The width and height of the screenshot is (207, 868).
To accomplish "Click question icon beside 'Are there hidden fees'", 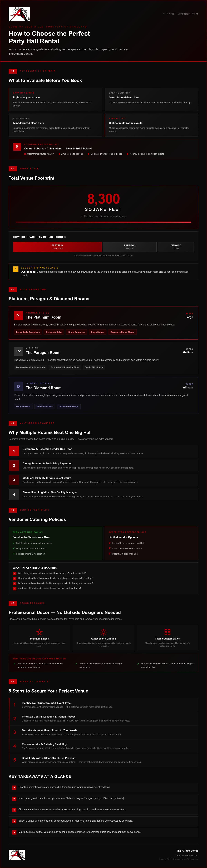I will (x=14, y=589).
